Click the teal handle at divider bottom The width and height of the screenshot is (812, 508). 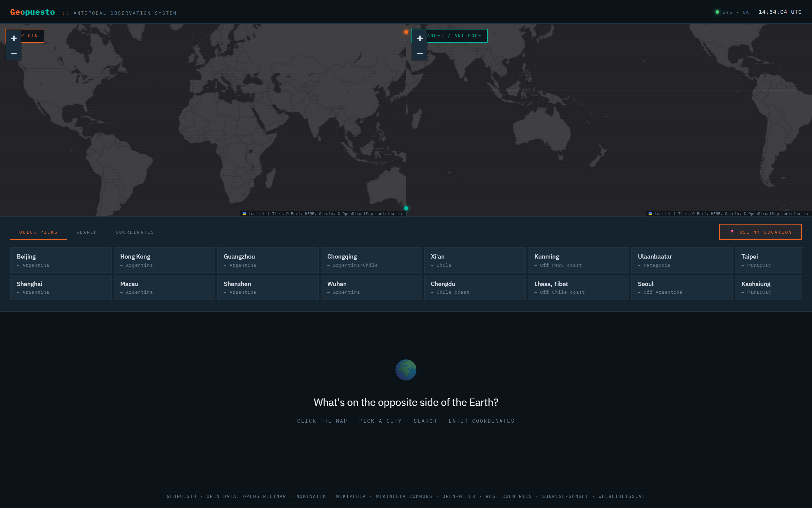(406, 208)
